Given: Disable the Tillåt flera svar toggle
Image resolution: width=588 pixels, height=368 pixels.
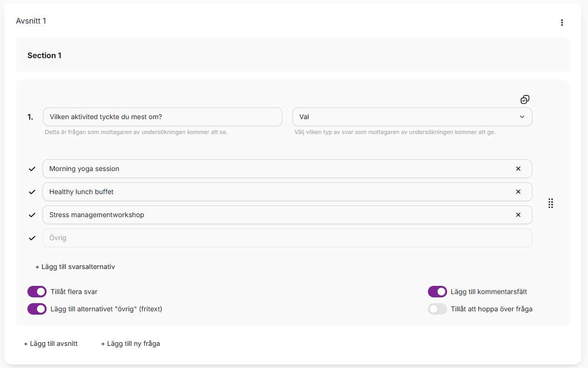Looking at the screenshot, I should click(37, 292).
